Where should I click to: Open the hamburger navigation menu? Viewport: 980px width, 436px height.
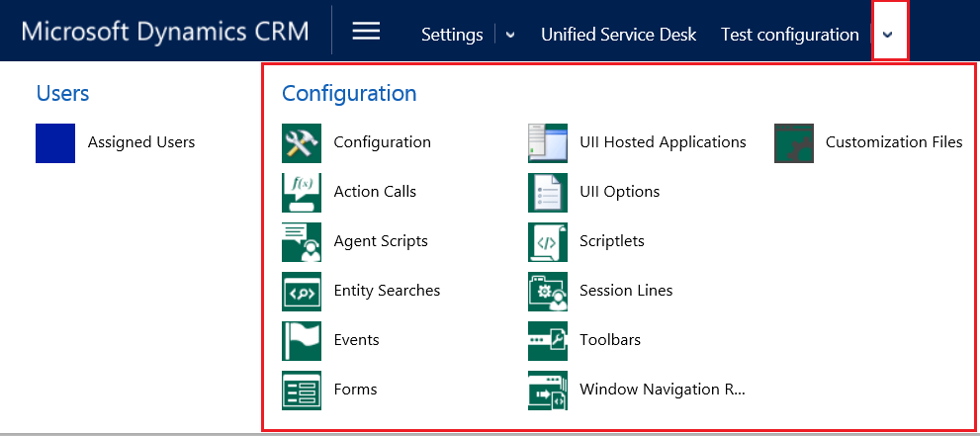[366, 32]
